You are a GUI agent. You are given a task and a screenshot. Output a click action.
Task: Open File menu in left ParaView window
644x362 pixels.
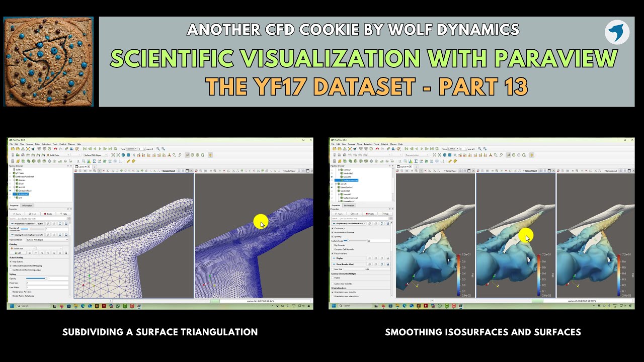(x=11, y=144)
